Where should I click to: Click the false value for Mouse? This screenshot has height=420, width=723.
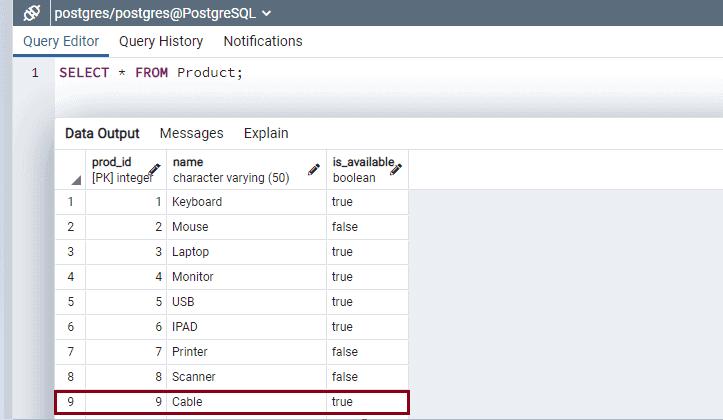point(345,227)
